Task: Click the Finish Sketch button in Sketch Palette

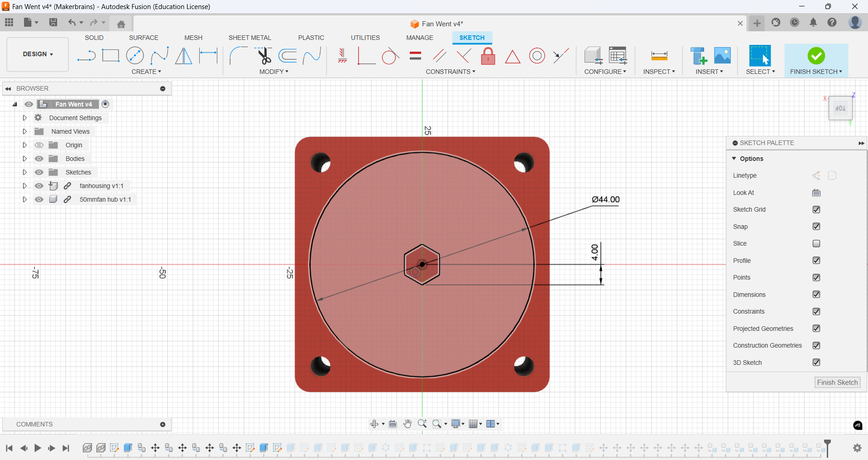Action: pyautogui.click(x=836, y=382)
